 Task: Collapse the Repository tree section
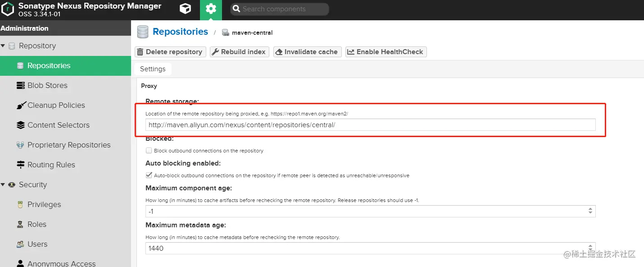pos(4,46)
